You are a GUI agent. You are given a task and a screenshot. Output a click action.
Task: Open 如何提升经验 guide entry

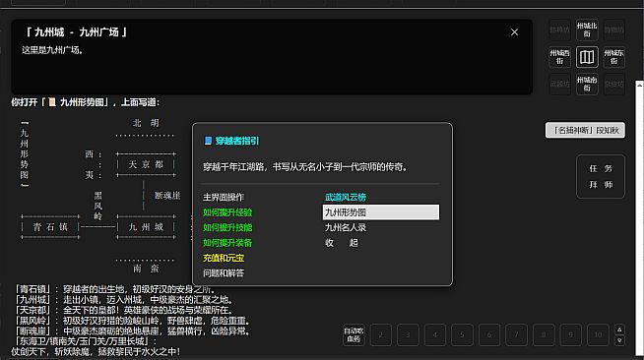tap(227, 212)
